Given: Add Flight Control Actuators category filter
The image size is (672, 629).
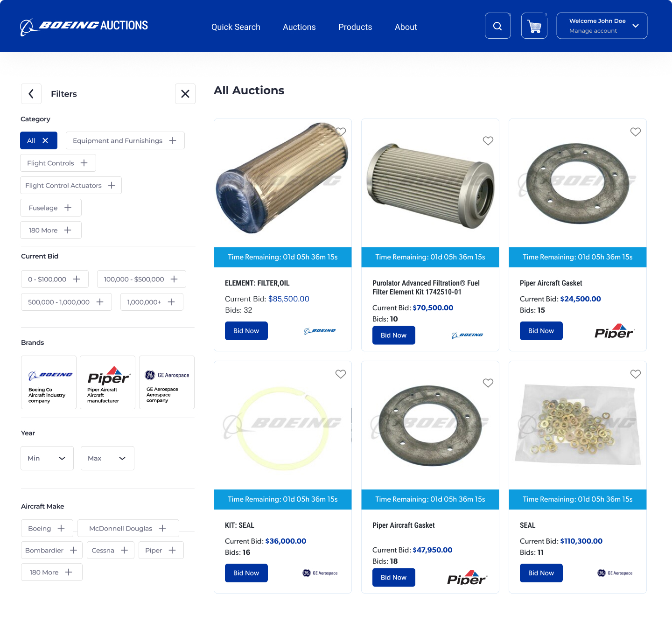Looking at the screenshot, I should tap(71, 185).
